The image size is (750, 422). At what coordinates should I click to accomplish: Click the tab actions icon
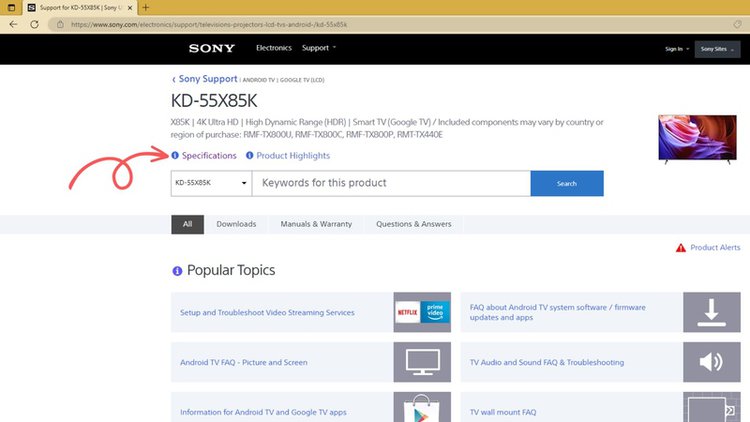click(x=11, y=8)
